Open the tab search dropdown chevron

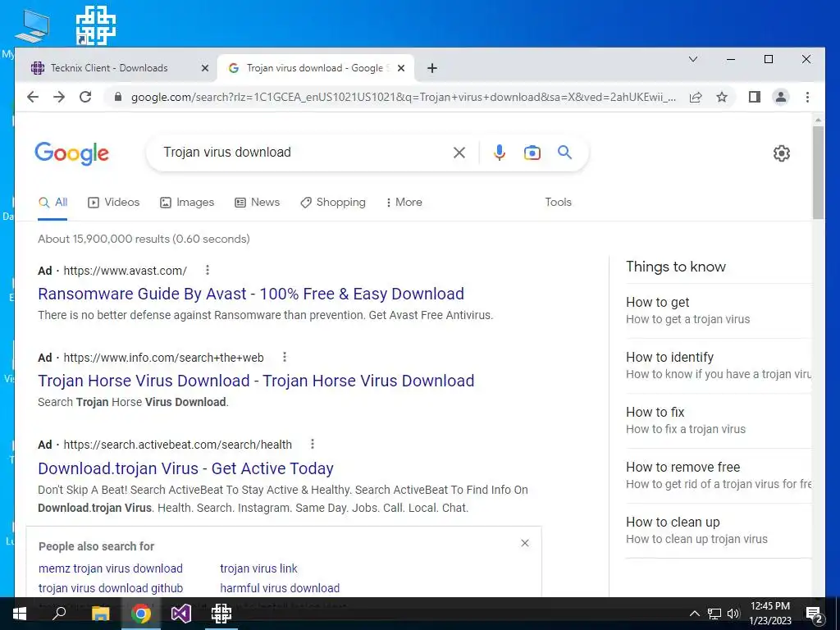point(692,59)
